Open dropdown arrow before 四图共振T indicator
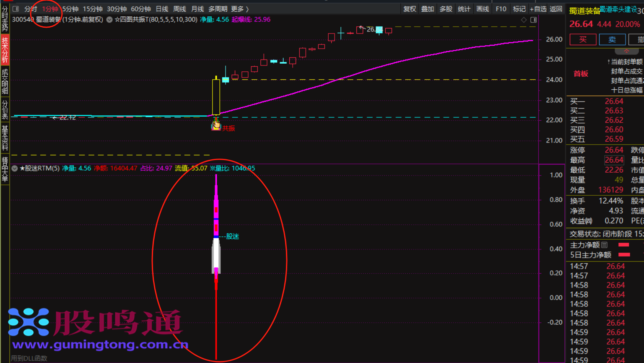Screen dimensions: 644x363 [109, 20]
